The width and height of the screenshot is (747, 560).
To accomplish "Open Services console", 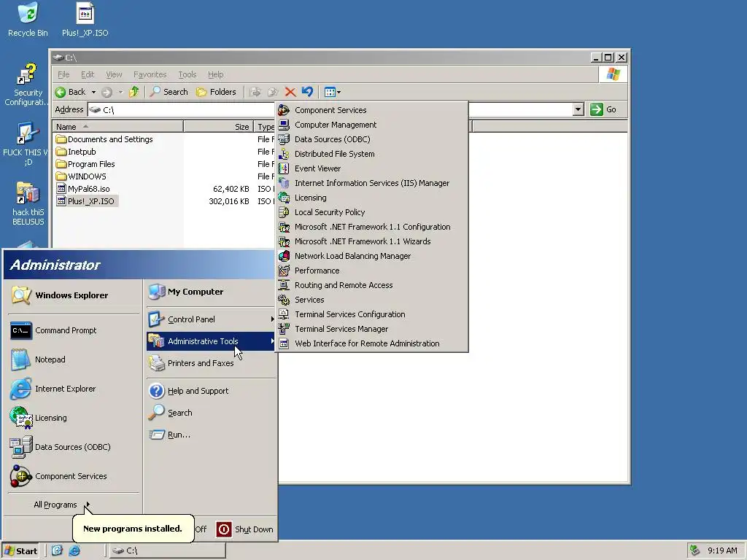I will (x=371, y=300).
